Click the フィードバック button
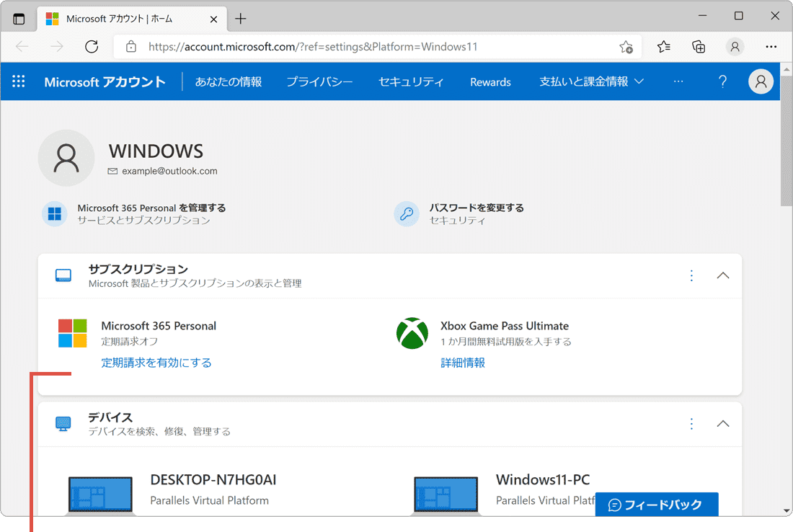 656,504
